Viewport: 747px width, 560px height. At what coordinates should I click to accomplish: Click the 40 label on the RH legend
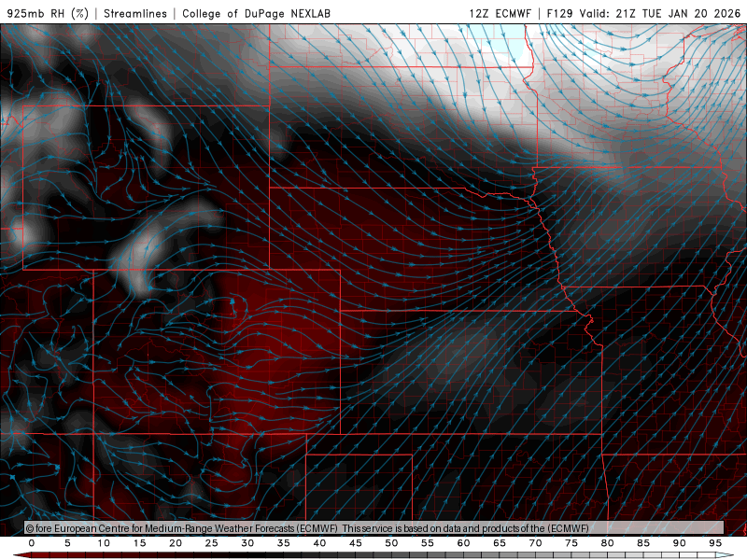[319, 543]
